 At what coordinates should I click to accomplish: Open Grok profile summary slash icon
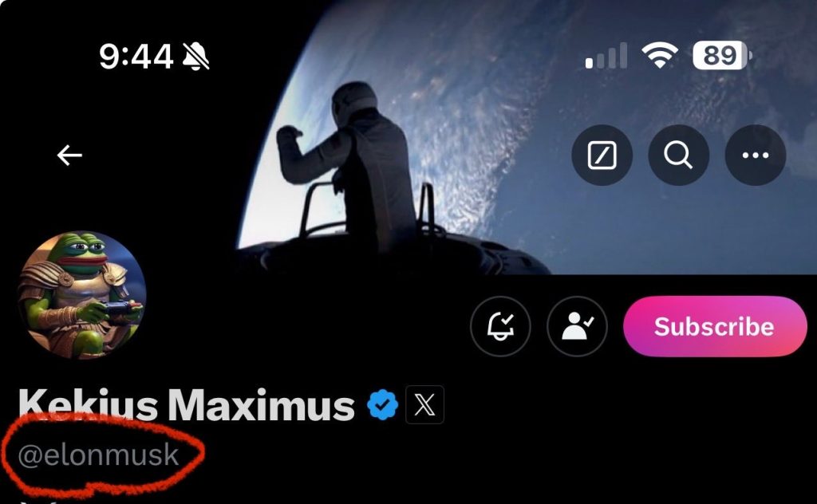point(602,156)
